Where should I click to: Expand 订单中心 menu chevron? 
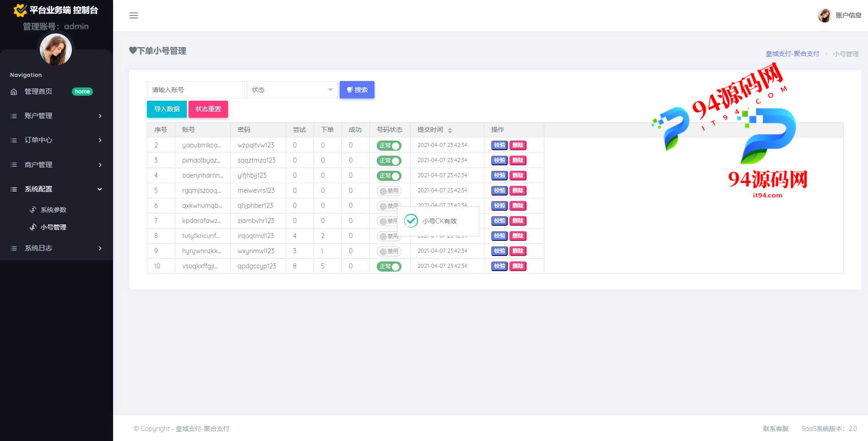coord(100,140)
